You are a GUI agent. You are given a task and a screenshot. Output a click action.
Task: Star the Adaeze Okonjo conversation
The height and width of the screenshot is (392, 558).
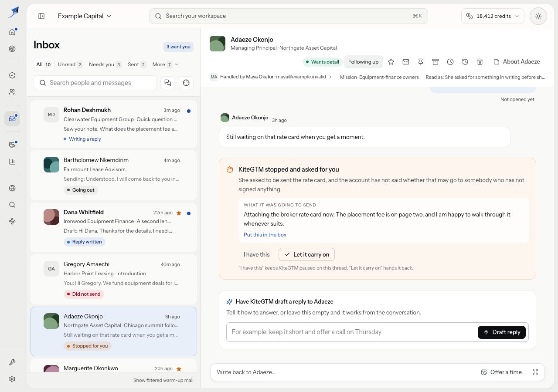[391, 62]
